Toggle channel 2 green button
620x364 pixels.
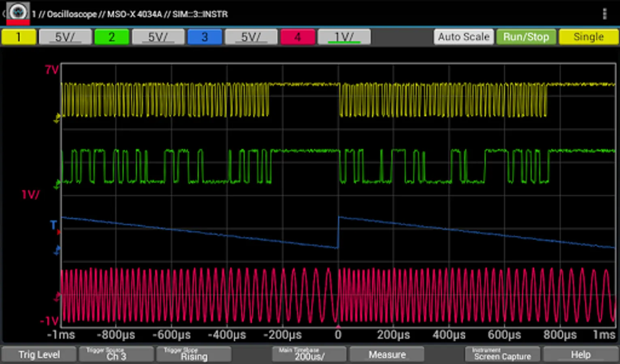(111, 37)
